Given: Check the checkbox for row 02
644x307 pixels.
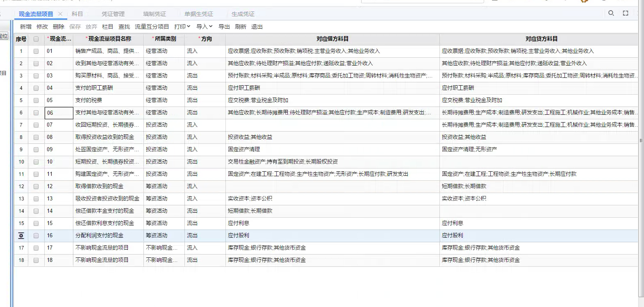Looking at the screenshot, I should [x=36, y=64].
